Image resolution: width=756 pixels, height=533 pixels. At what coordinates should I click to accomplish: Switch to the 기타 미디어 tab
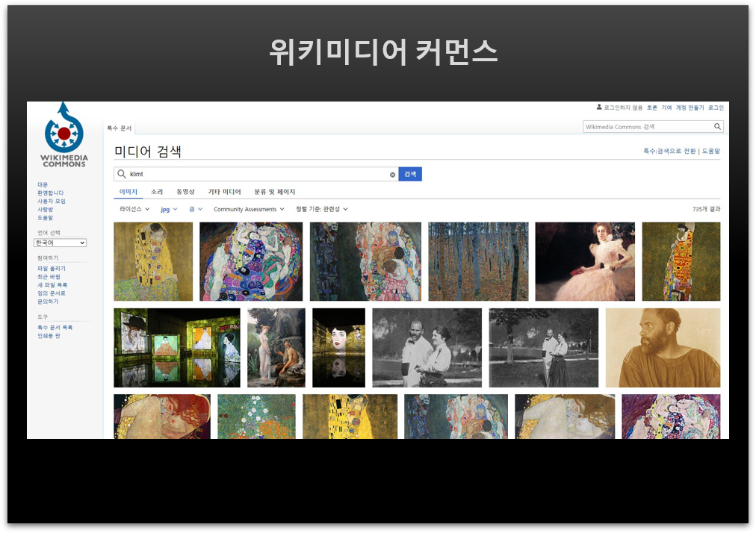pos(224,192)
